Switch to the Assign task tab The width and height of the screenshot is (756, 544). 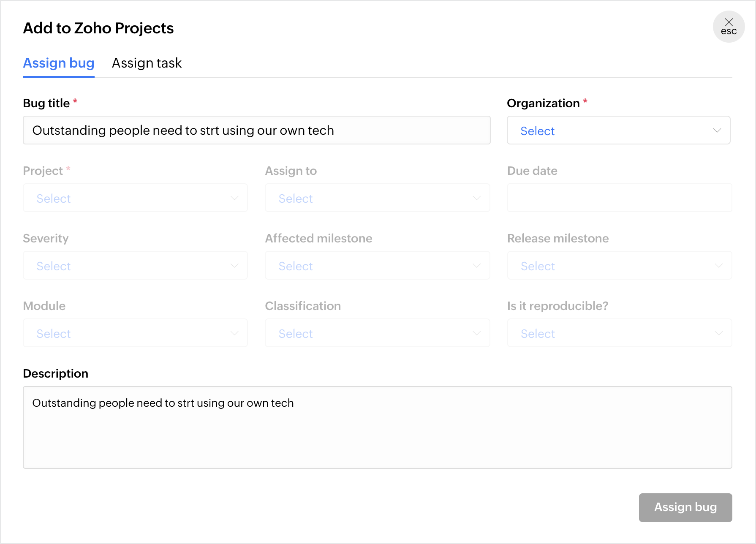pos(147,63)
